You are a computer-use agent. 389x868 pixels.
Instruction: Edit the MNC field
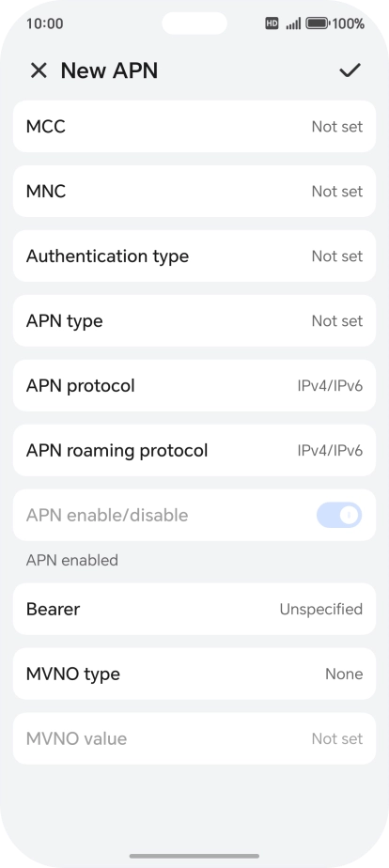coord(194,191)
